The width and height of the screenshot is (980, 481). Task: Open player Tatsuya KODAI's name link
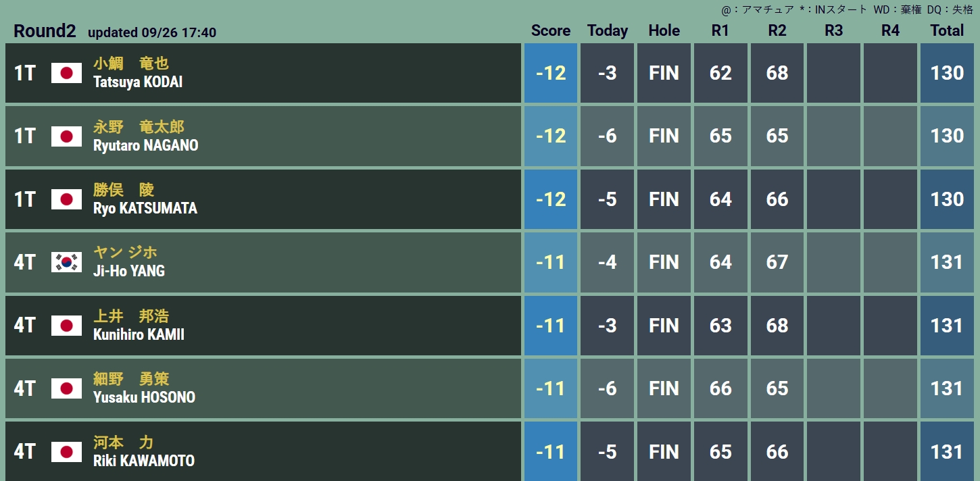click(138, 82)
